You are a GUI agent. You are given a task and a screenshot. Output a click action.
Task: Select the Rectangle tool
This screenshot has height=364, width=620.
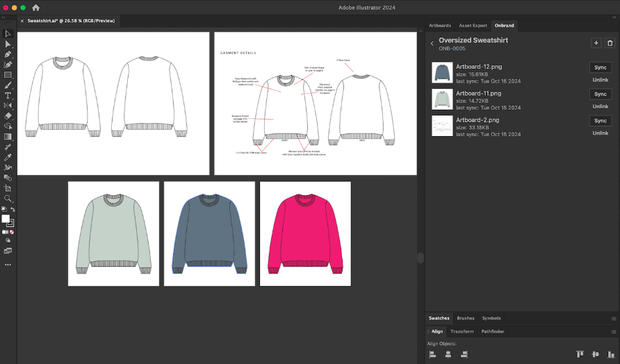point(8,75)
